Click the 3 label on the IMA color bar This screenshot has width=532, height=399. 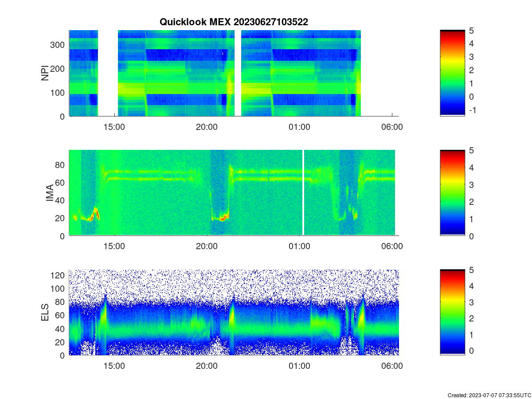tap(472, 184)
